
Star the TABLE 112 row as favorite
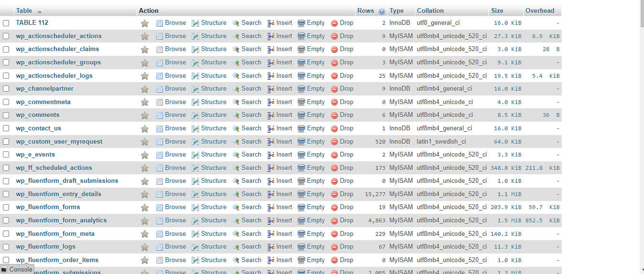click(x=145, y=23)
